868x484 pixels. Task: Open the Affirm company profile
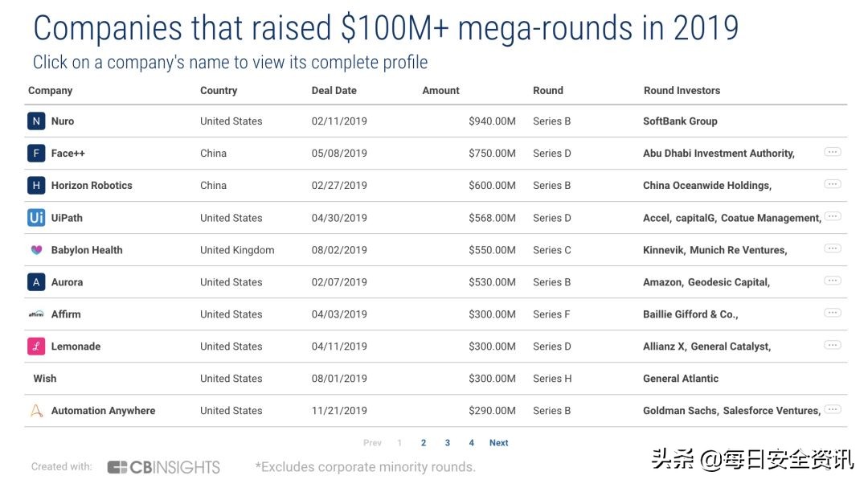(x=66, y=314)
